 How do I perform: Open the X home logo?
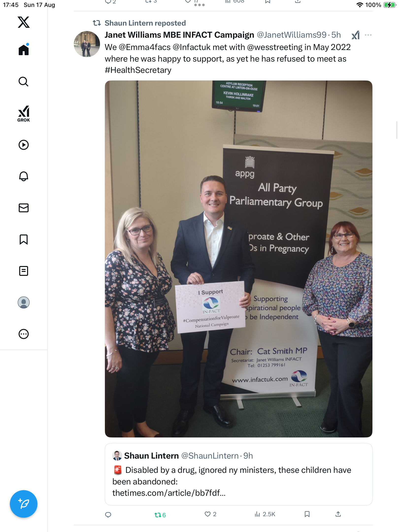(24, 22)
